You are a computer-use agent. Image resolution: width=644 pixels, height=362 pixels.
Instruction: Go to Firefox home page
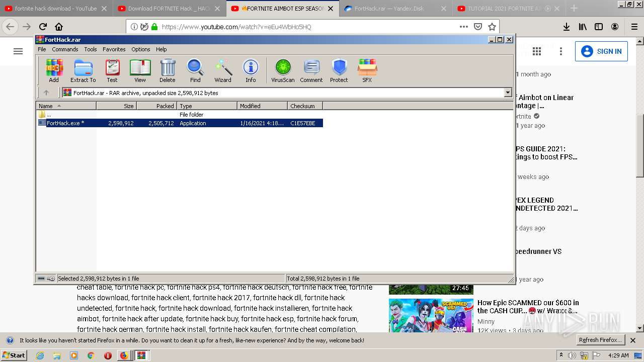pos(59,27)
